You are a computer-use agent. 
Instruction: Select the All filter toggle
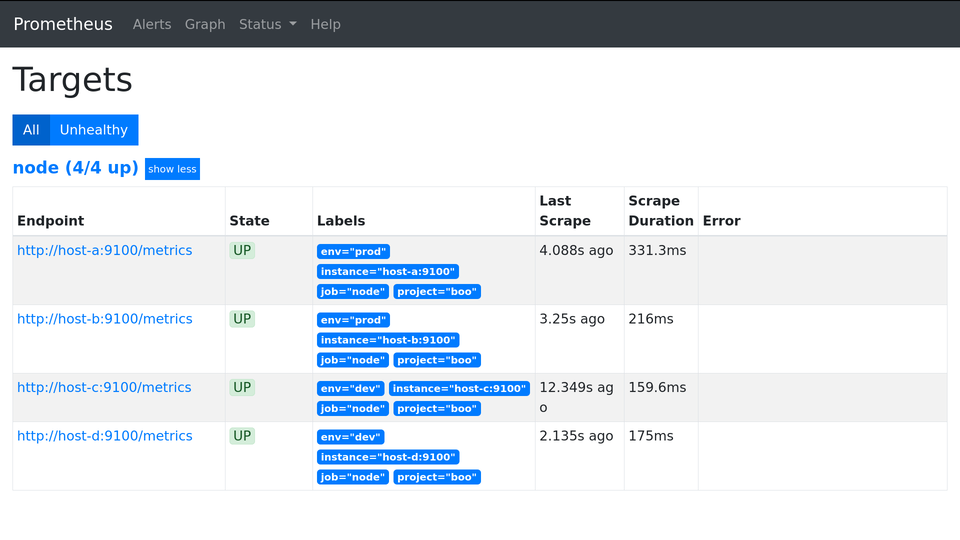tap(31, 130)
